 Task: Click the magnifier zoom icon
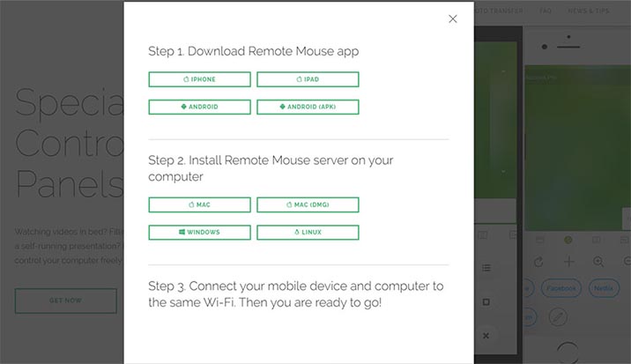point(598,262)
